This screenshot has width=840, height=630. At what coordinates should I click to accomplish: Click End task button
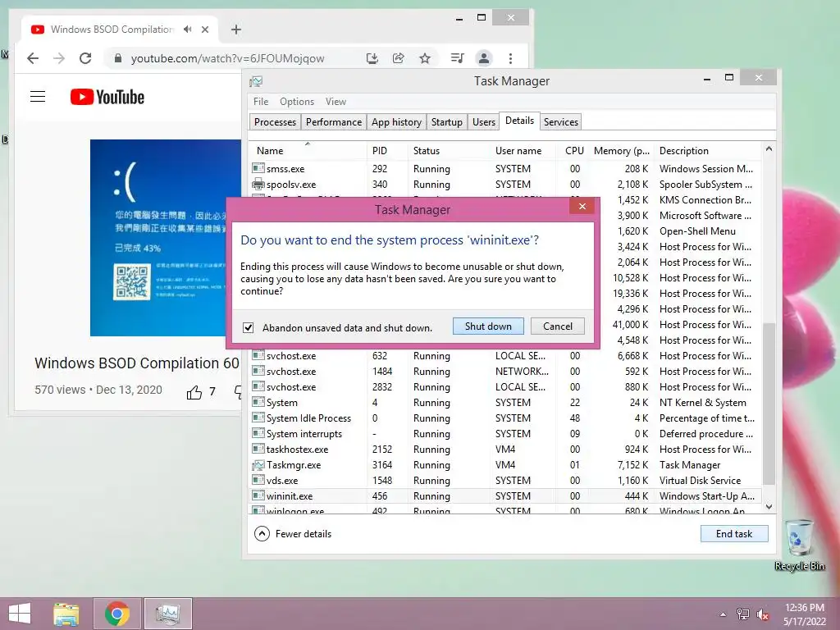[x=734, y=534]
